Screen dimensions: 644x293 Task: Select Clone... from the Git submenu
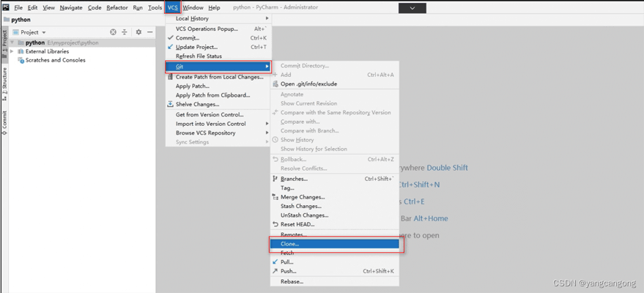click(x=335, y=244)
